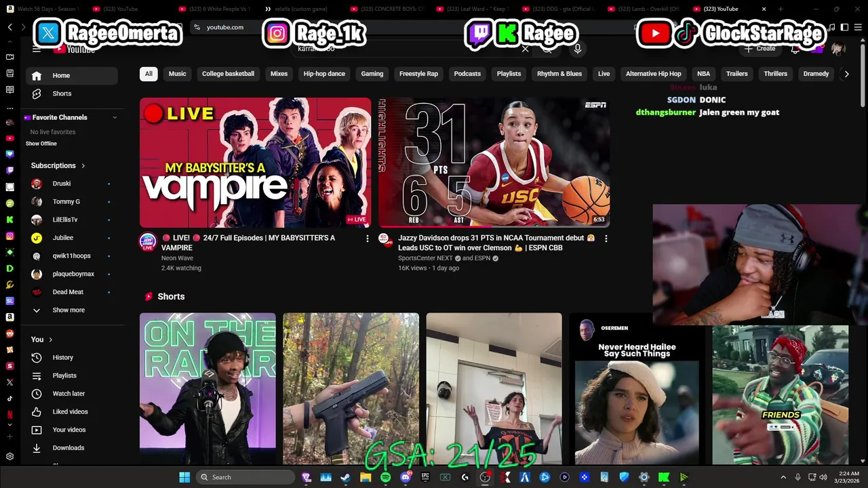868x488 pixels.
Task: Open a new browser tab with the plus
Action: pos(781,9)
